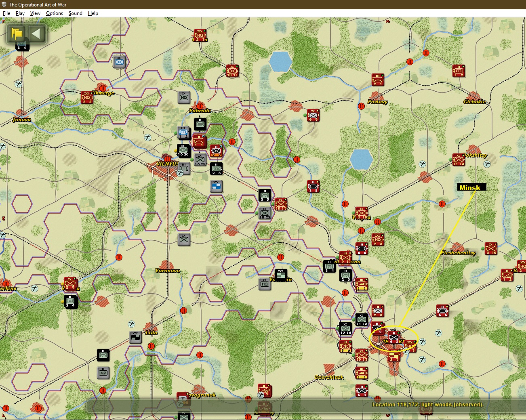The image size is (526, 420).
Task: Click the Glebokie town label
Action: click(475, 102)
